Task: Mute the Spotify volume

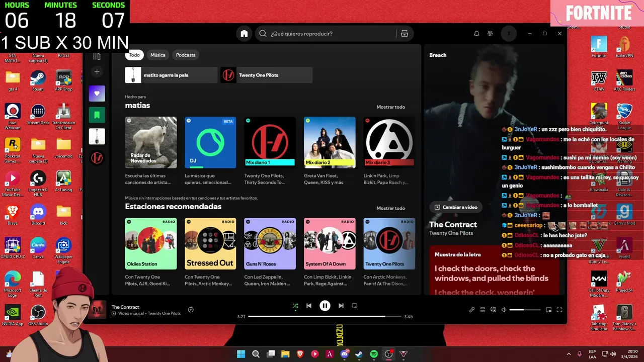Action: pos(504,310)
